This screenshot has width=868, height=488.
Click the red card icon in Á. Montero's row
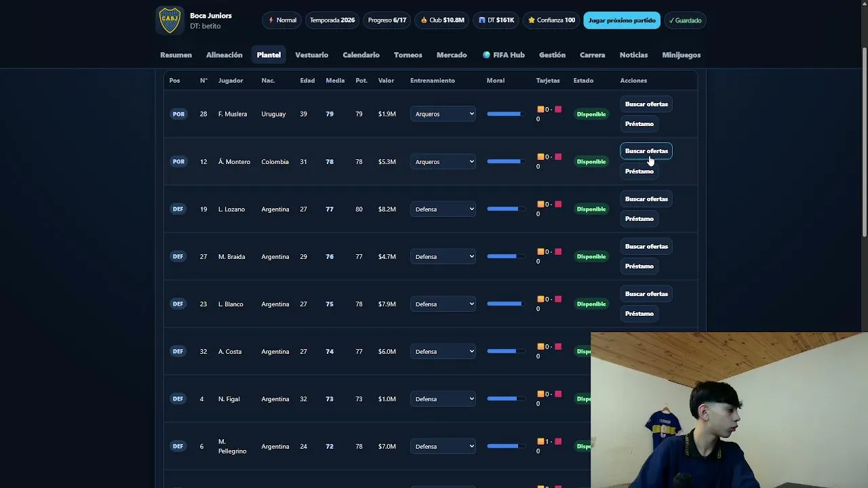558,157
